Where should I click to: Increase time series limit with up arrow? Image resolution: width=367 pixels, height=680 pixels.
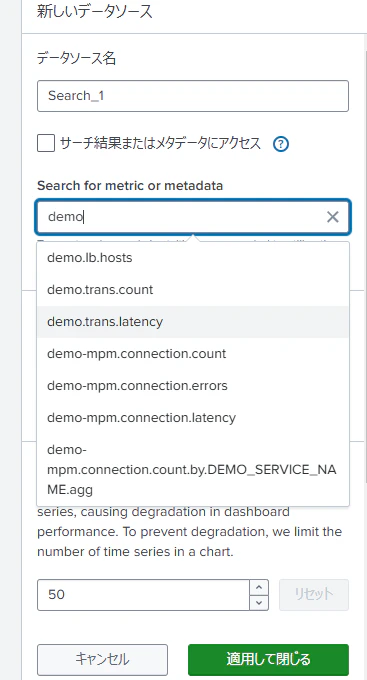[259, 587]
